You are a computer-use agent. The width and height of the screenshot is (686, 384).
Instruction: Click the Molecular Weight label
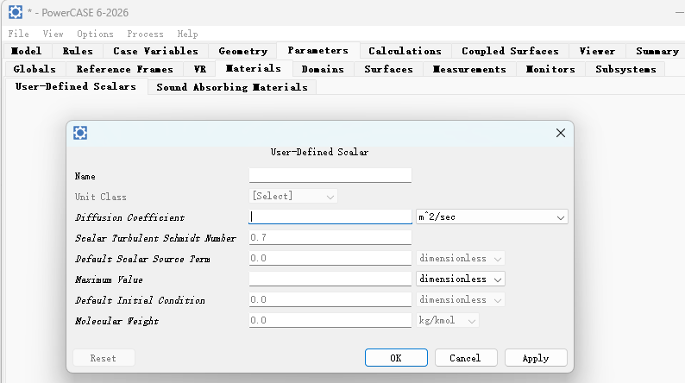click(x=117, y=321)
